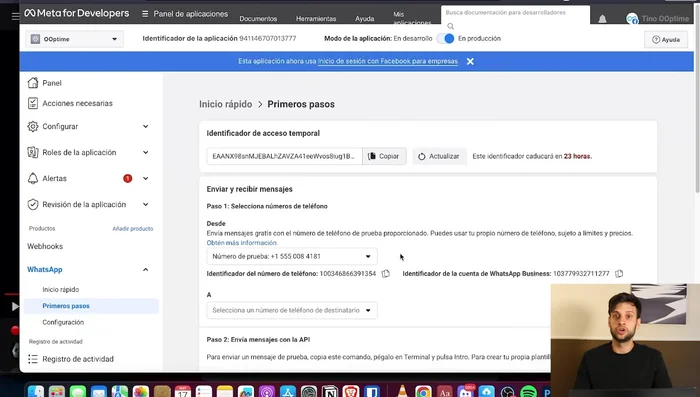The image size is (700, 397).
Task: Follow the Obtén más información link
Action: (x=242, y=243)
